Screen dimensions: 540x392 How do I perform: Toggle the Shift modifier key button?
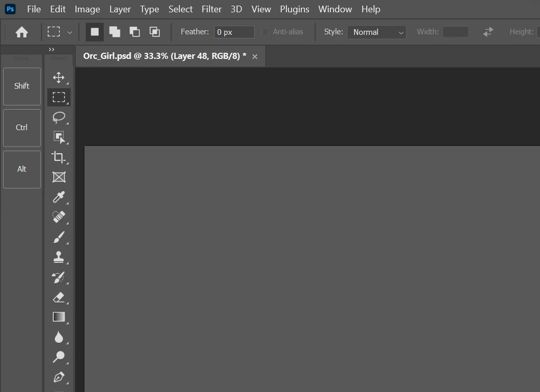[x=22, y=87]
